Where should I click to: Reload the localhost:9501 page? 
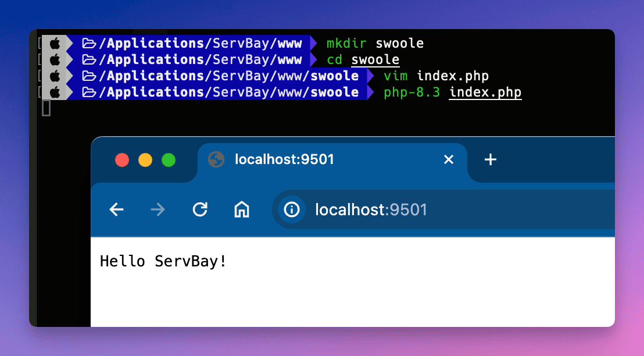pos(200,209)
